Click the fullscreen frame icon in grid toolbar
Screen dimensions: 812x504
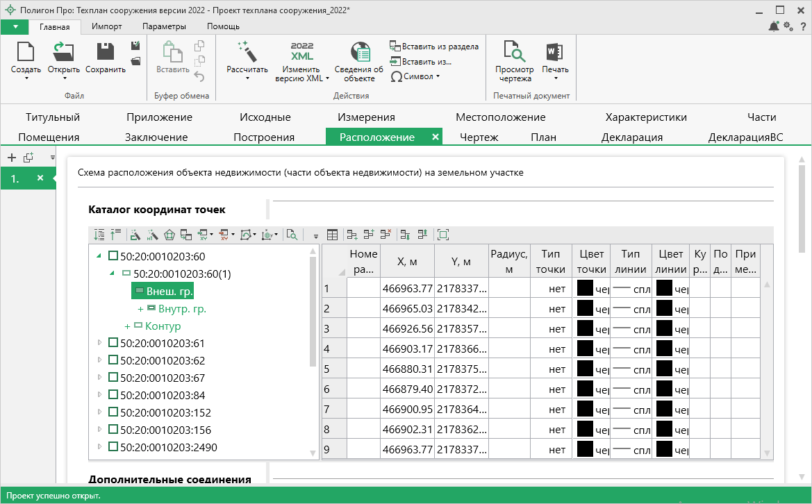pyautogui.click(x=443, y=235)
